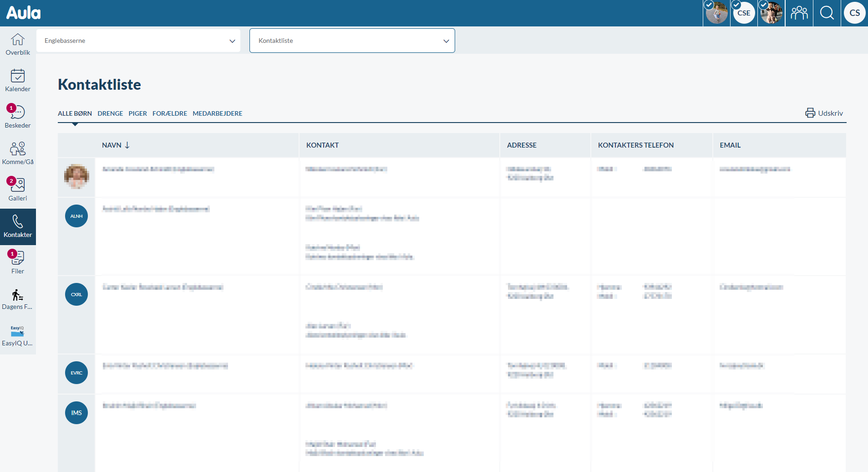This screenshot has height=472, width=868.
Task: Click Udskriv to print the list
Action: tap(824, 113)
